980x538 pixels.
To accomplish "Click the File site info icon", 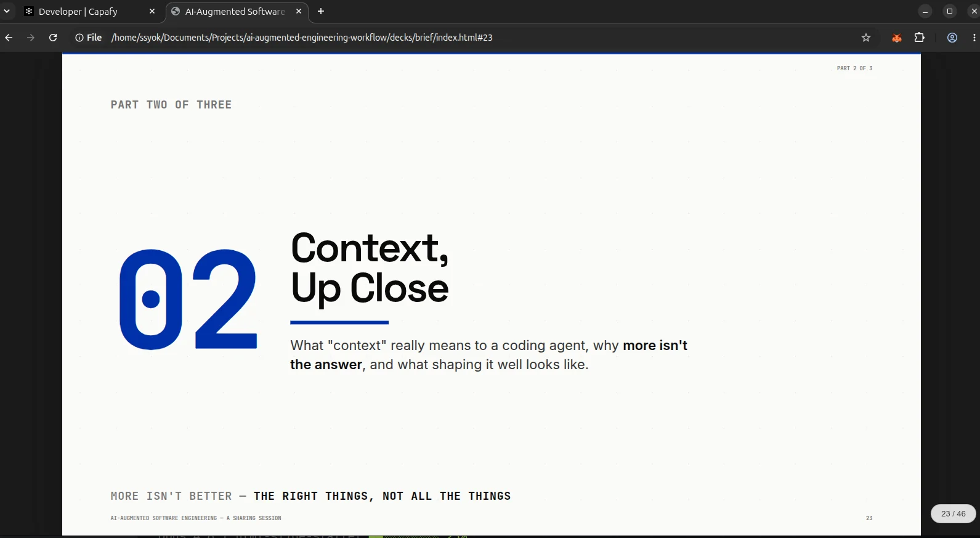I will click(x=89, y=38).
